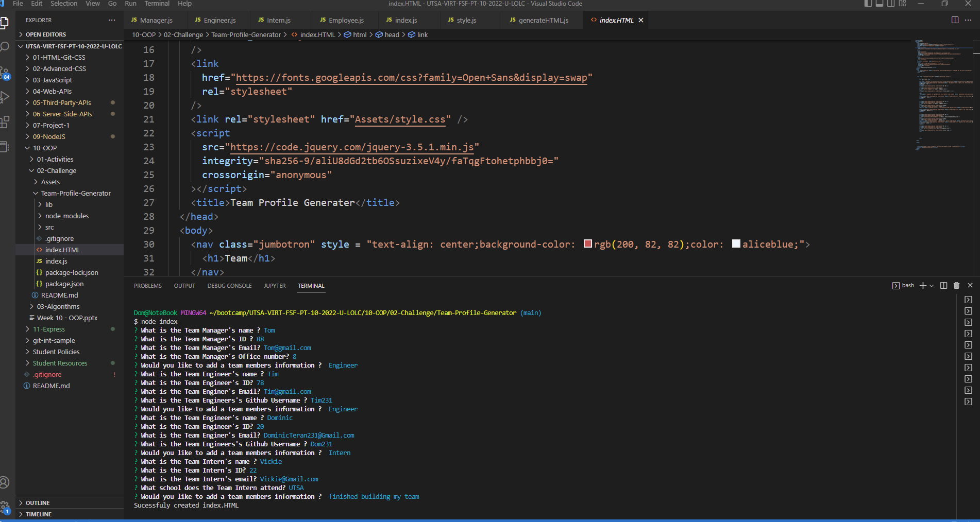Open the terminal profile dropdown next to bash
980x522 pixels.
point(932,285)
